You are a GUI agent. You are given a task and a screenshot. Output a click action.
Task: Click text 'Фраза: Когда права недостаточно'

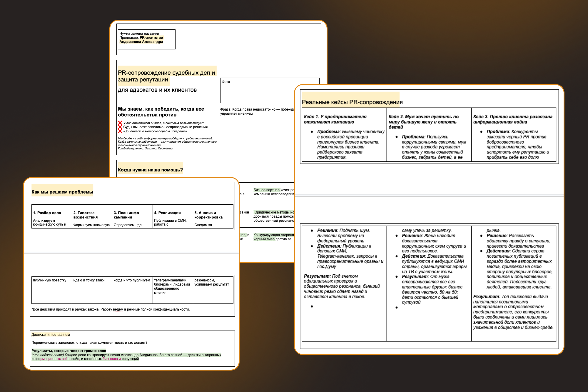(257, 111)
